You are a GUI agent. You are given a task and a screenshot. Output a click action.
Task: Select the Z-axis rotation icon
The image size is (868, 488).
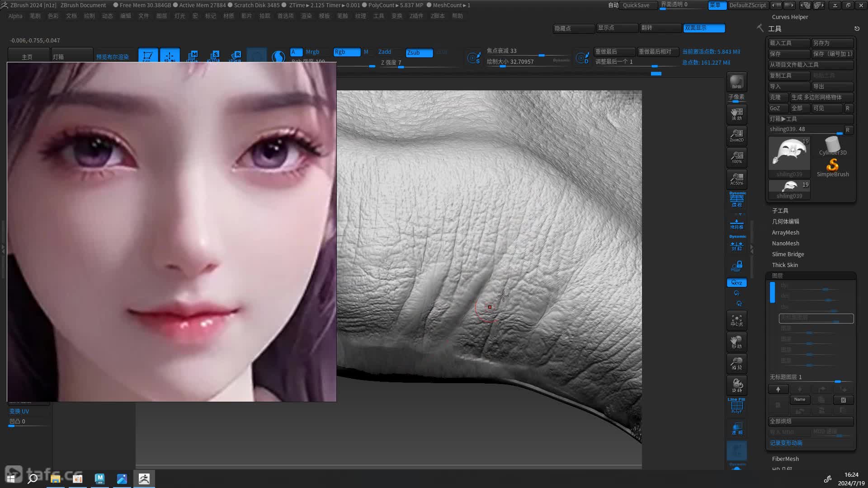(739, 304)
